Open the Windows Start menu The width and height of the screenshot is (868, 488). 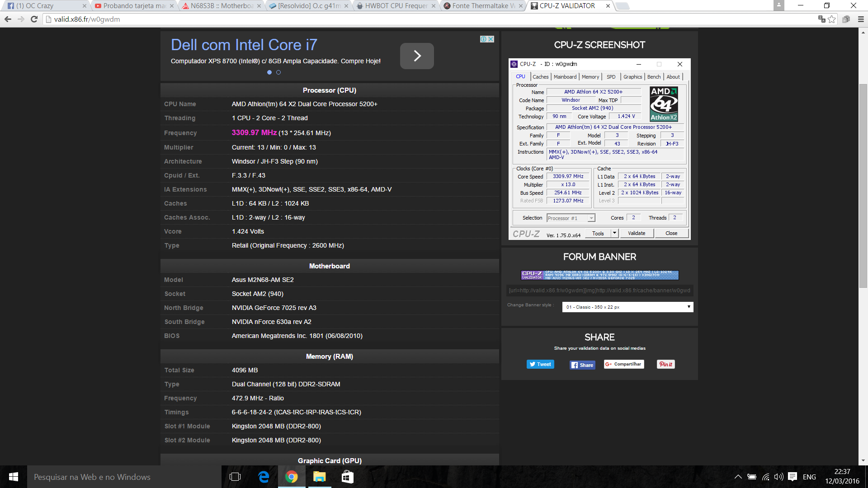14,477
